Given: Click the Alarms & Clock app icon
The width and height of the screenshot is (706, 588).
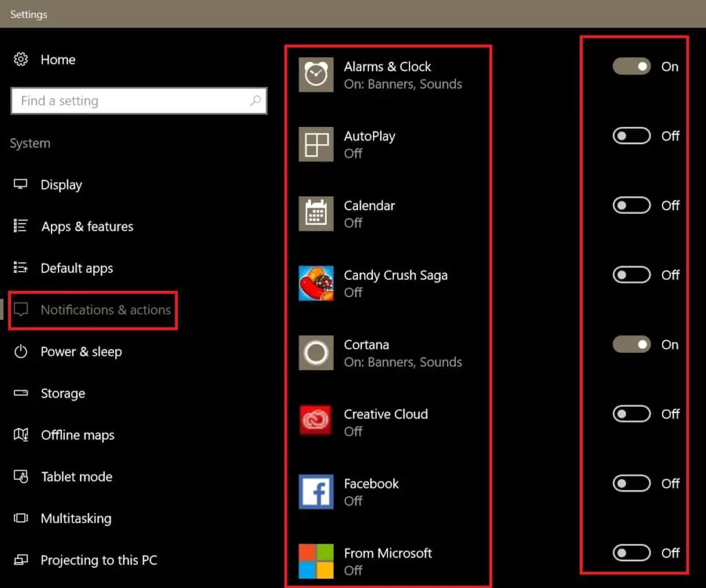Looking at the screenshot, I should pos(316,74).
